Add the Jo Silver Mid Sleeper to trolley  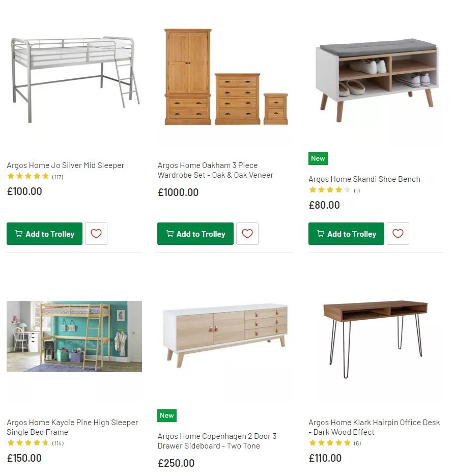(x=44, y=234)
